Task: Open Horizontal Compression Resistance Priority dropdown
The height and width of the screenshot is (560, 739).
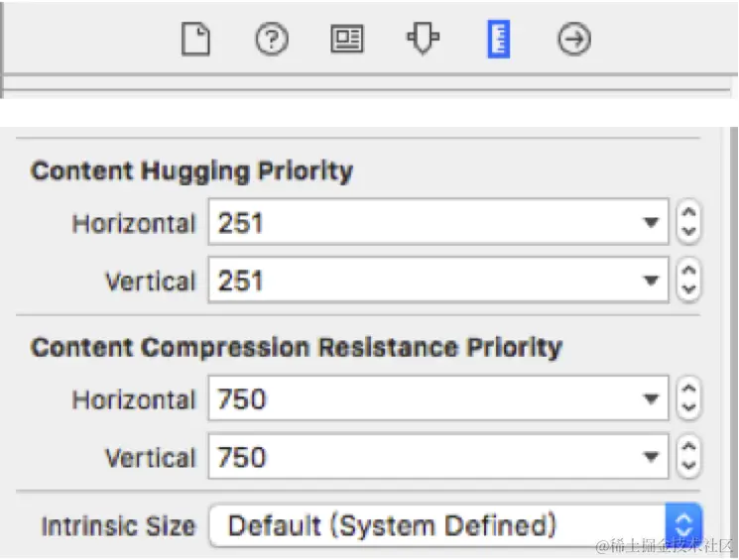Action: (651, 399)
